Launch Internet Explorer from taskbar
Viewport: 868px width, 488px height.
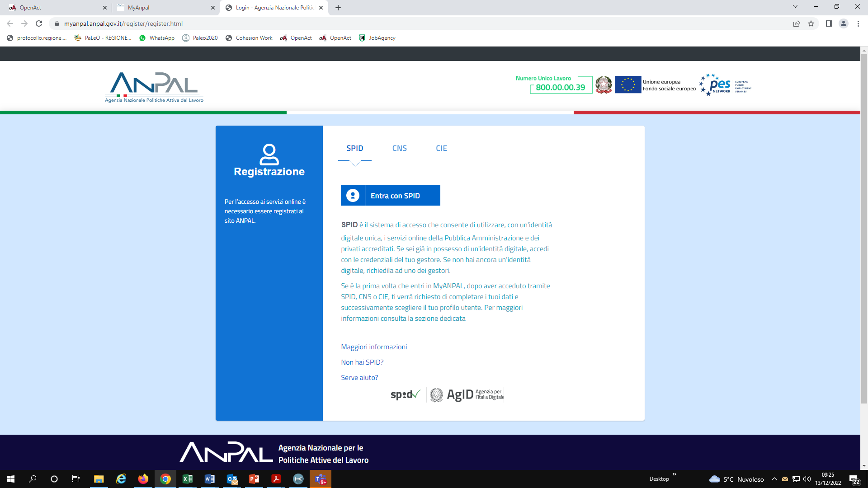tap(121, 479)
